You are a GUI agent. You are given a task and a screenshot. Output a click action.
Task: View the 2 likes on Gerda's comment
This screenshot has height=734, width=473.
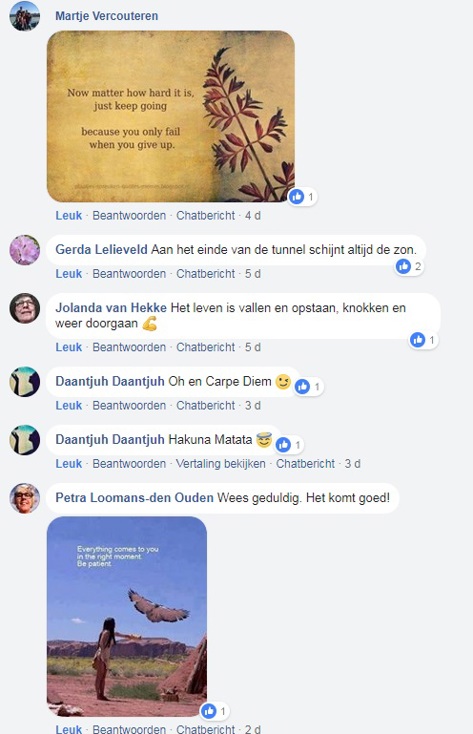click(408, 266)
